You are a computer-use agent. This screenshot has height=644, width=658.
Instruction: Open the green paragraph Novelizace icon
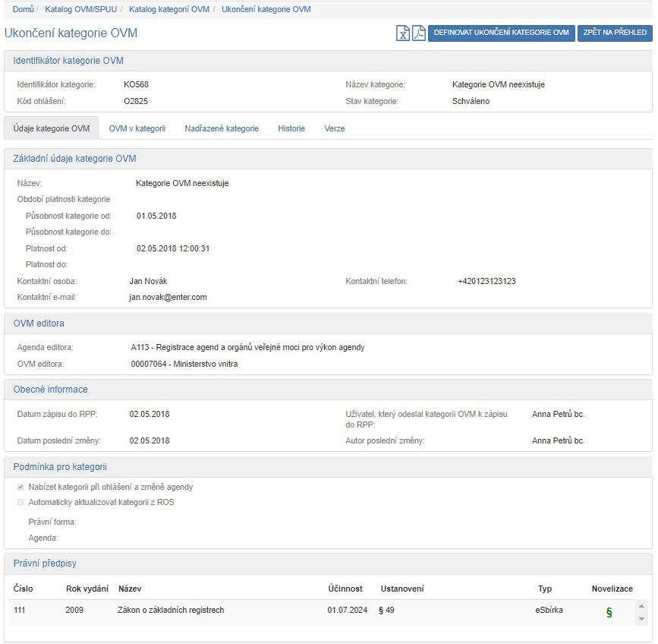pos(609,612)
